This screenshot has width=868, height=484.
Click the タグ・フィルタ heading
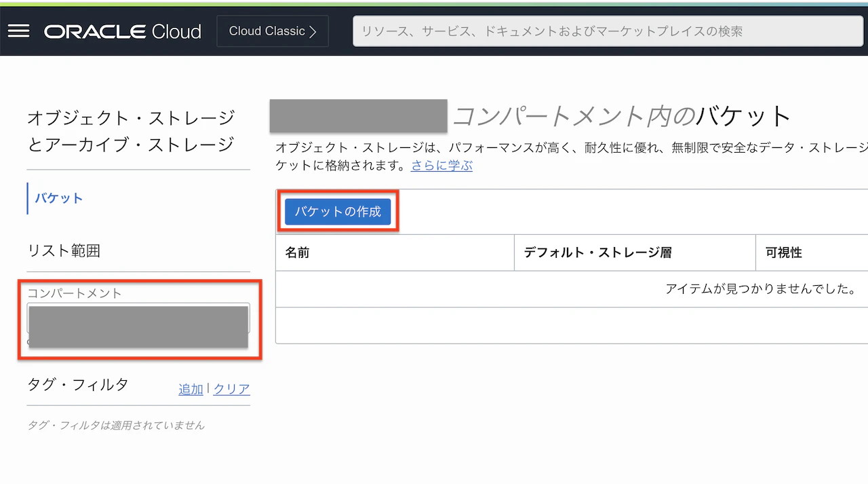78,384
